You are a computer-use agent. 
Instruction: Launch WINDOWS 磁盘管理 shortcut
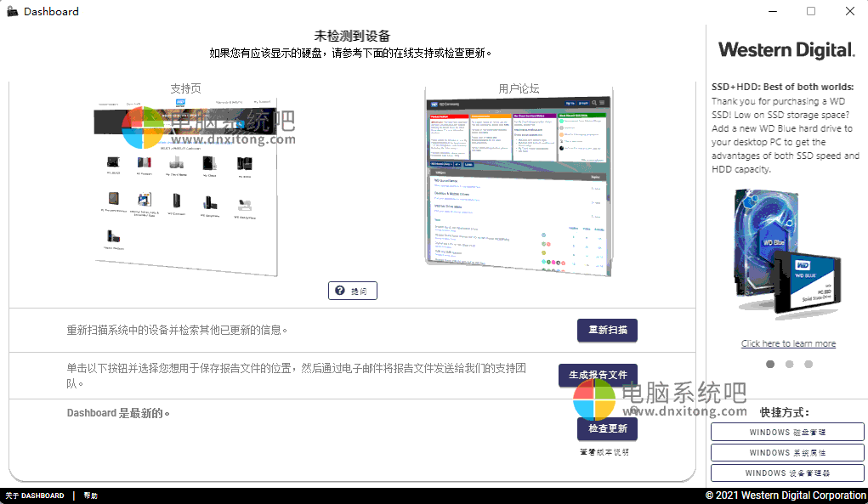point(787,432)
